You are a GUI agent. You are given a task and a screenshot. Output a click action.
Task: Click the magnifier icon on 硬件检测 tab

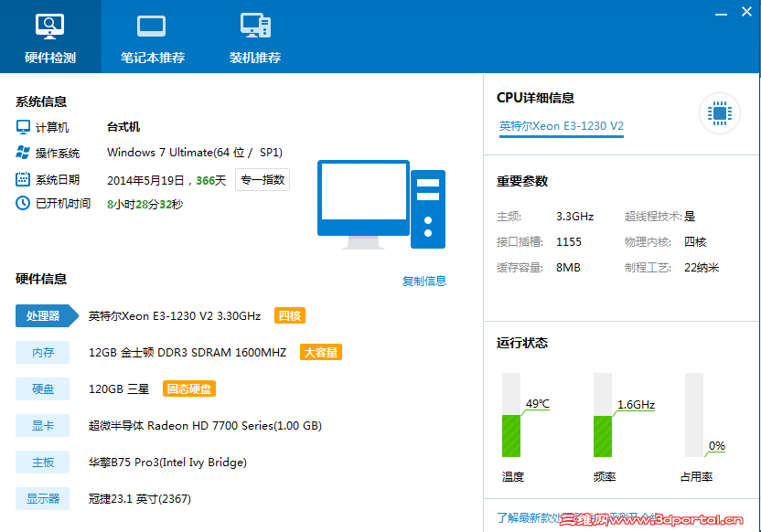(x=48, y=24)
